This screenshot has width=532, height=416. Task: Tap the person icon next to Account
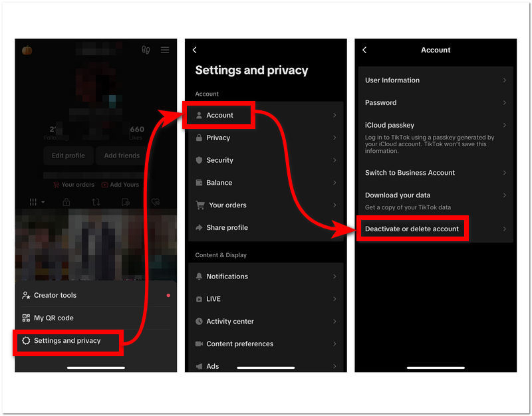pos(199,115)
